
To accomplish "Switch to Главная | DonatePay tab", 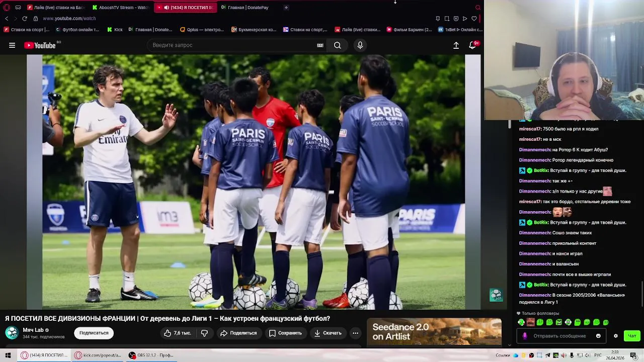I will coord(245,8).
